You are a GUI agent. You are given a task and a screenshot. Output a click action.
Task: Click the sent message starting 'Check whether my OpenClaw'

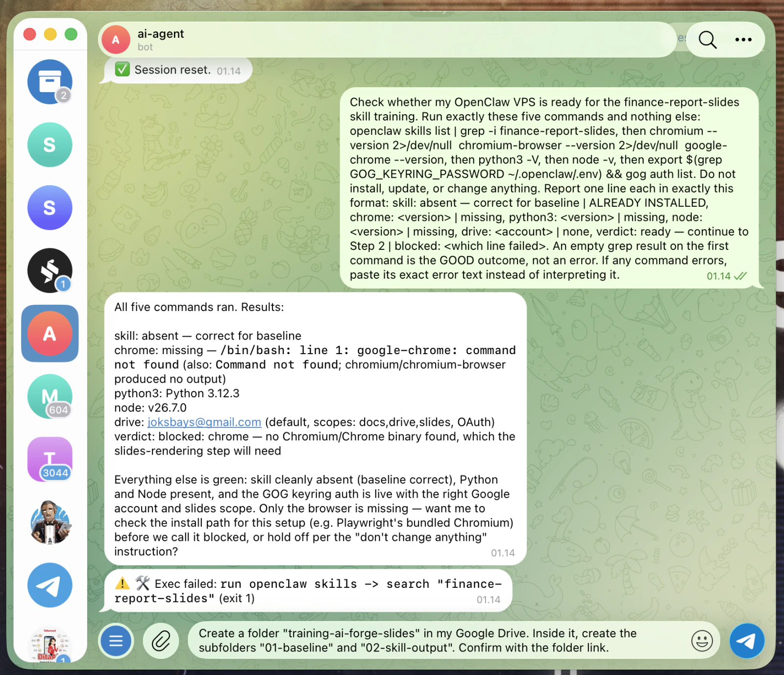click(549, 188)
